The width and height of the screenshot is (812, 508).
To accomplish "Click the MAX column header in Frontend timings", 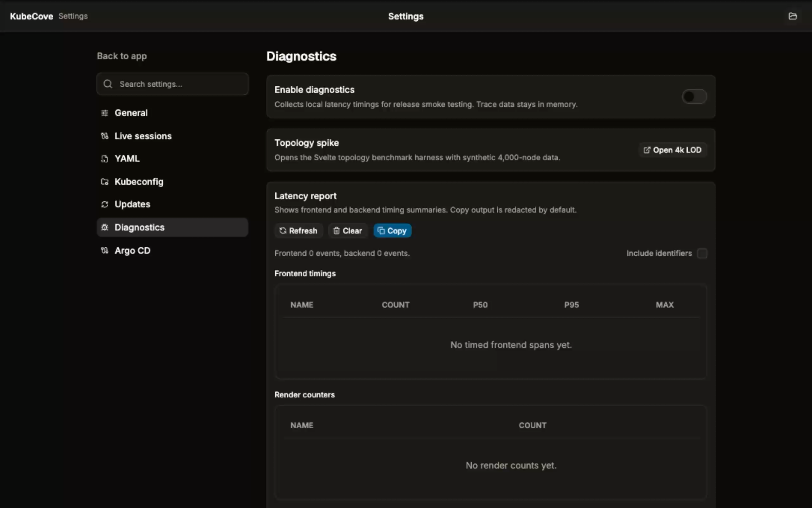I will 665,305.
